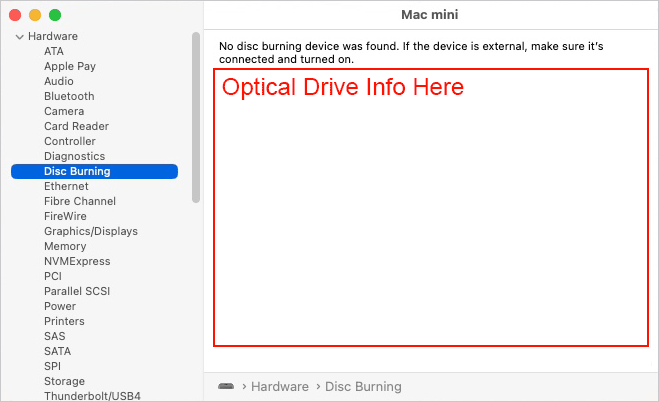Select Memory in the sidebar

(x=65, y=246)
